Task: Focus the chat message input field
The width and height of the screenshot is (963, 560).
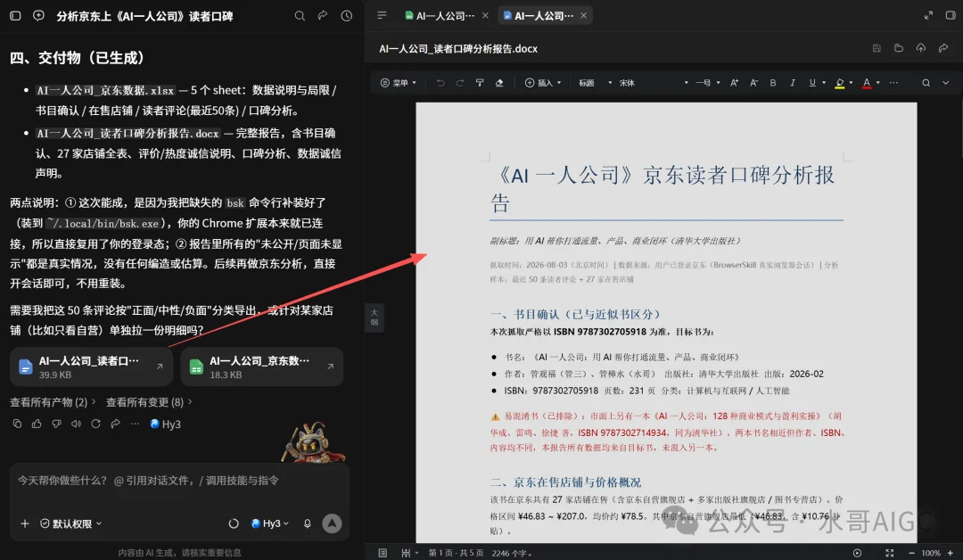Action: pos(179,480)
